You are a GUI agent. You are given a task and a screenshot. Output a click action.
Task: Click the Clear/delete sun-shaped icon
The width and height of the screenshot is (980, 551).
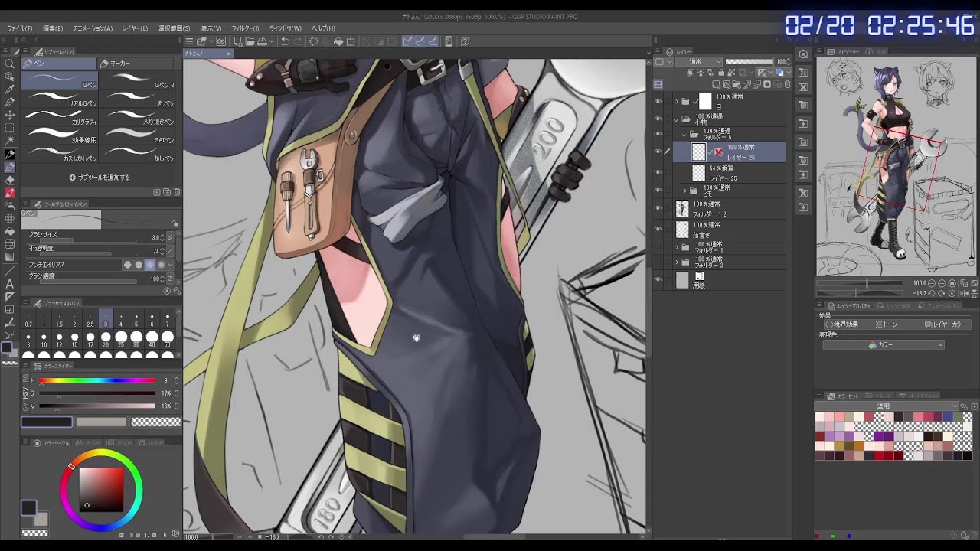pyautogui.click(x=313, y=41)
